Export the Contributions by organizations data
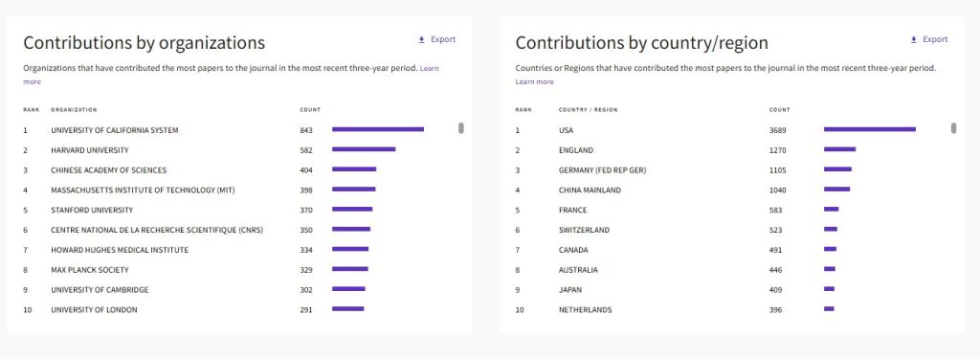 click(x=436, y=39)
